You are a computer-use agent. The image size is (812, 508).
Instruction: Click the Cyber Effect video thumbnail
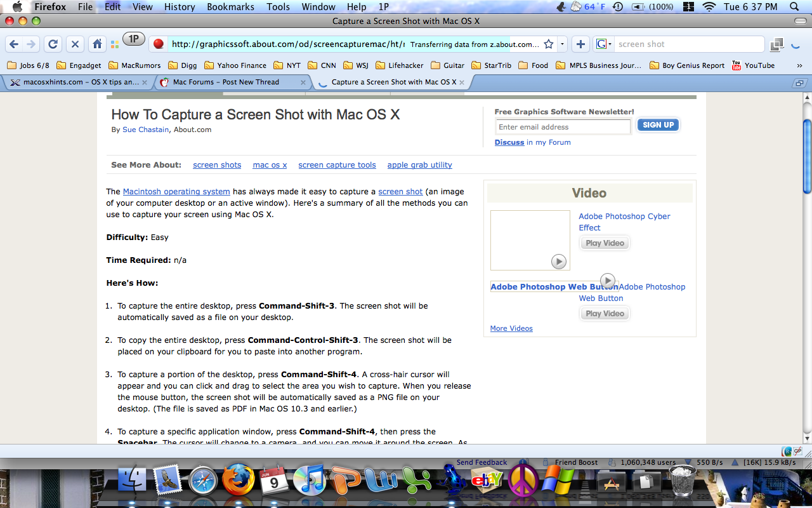(530, 240)
